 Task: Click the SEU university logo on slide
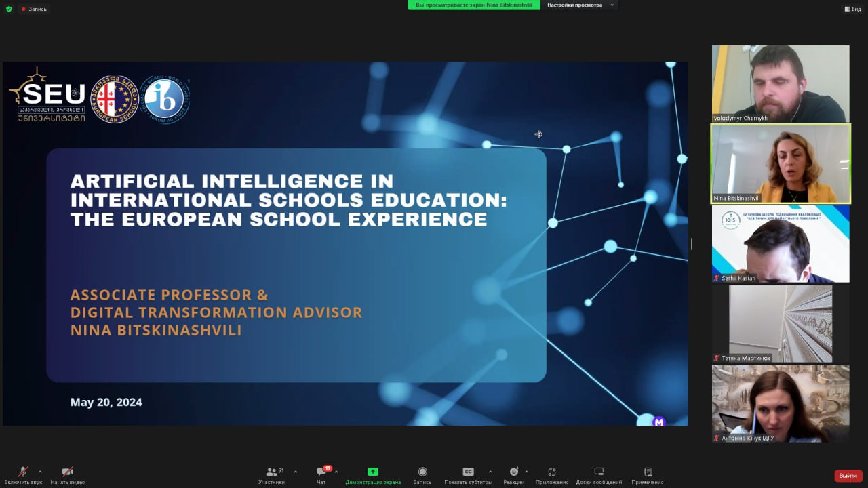49,95
